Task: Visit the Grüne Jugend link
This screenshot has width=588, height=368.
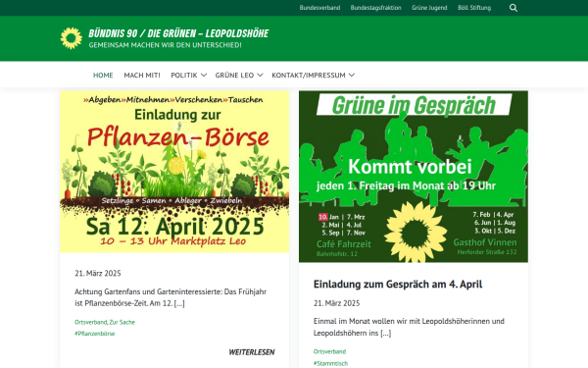Action: (429, 8)
